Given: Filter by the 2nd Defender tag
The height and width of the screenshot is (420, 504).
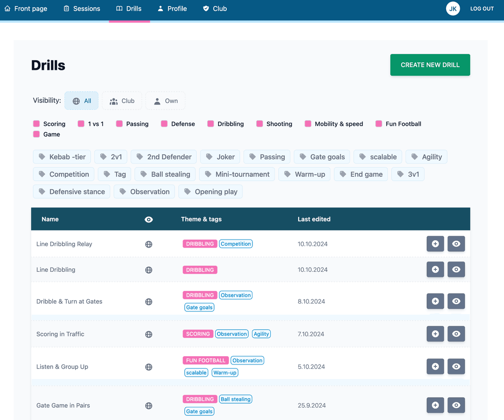Looking at the screenshot, I should click(164, 157).
